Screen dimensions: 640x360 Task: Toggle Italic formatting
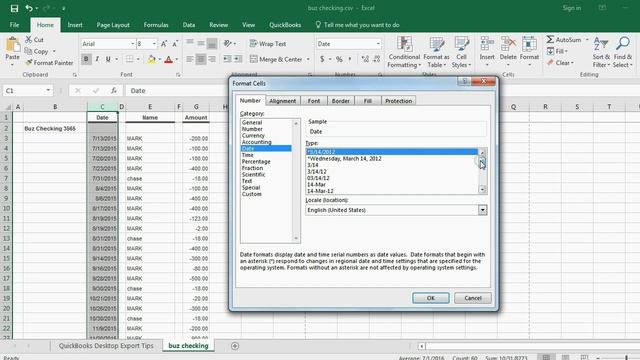pos(97,59)
